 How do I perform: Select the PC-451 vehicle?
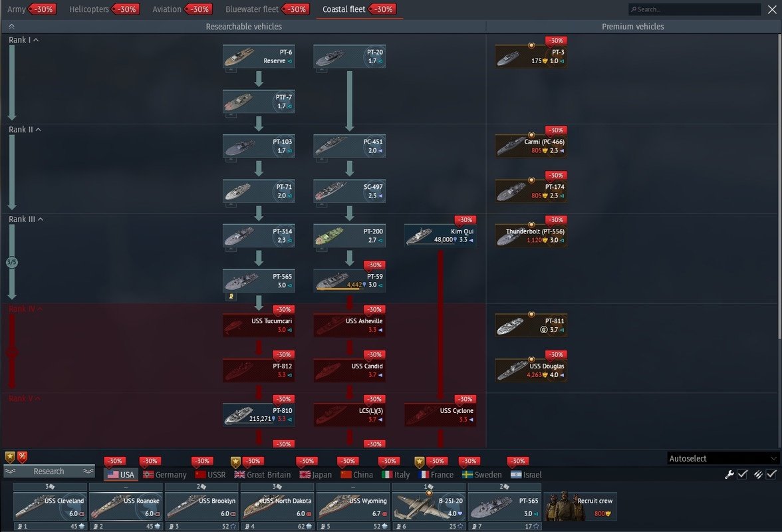[350, 146]
